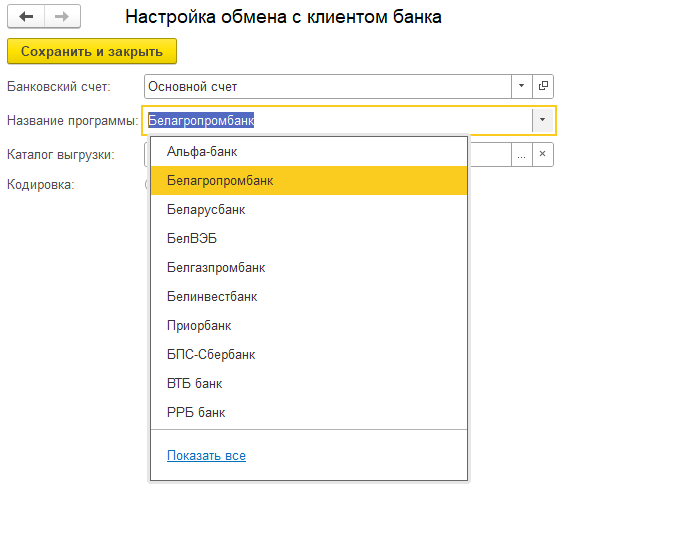673x537 pixels.
Task: Open bank account card via open icon
Action: pos(543,86)
